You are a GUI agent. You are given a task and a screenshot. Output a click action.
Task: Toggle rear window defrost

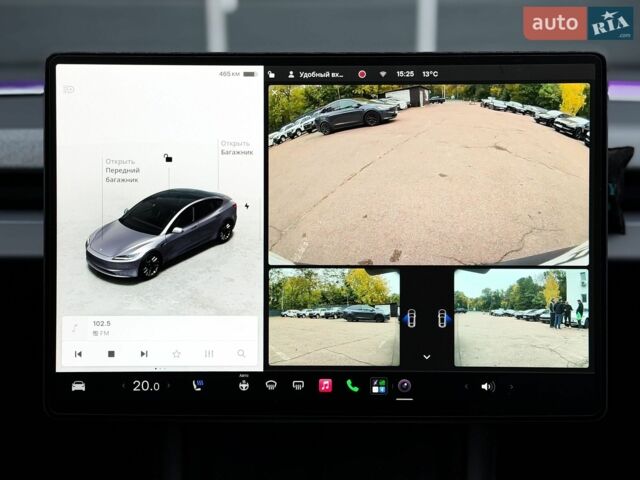click(298, 385)
